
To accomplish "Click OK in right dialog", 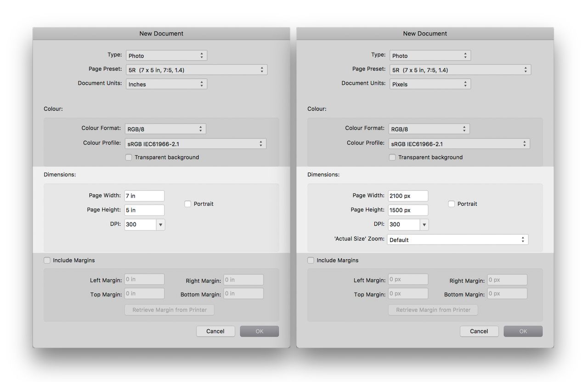I will coord(523,331).
